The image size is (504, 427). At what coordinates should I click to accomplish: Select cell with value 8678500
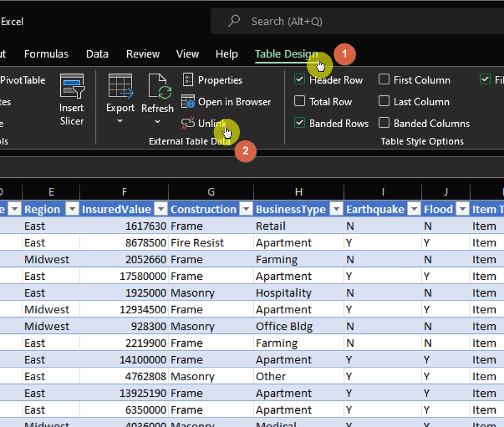click(124, 243)
